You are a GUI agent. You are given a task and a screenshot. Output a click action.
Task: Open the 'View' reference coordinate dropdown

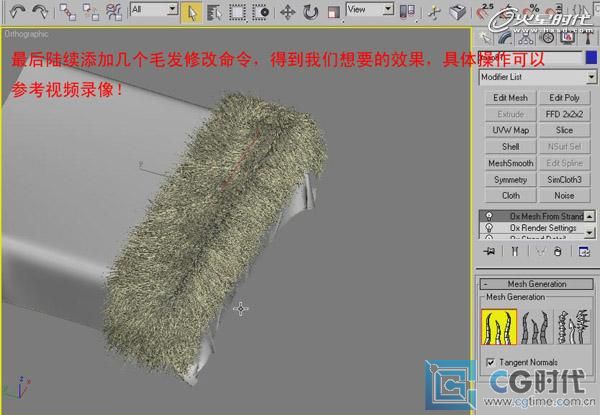coord(370,9)
